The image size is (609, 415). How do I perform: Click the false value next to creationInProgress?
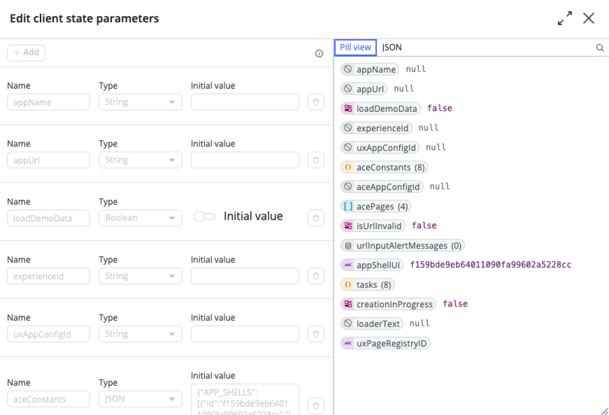point(455,304)
